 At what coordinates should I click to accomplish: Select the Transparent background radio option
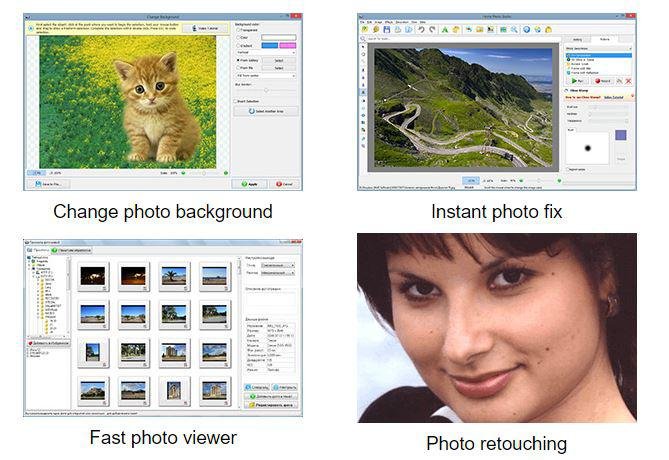click(238, 30)
